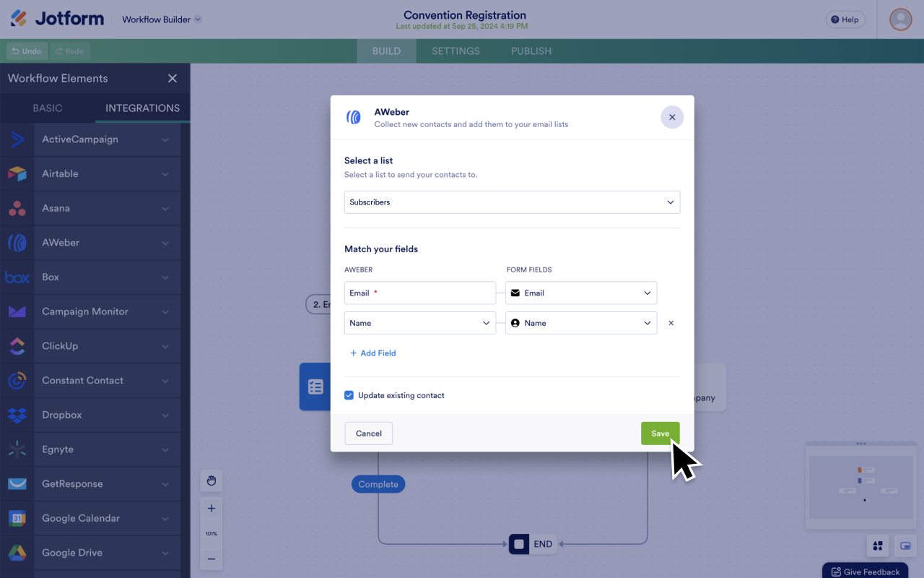This screenshot has height=578, width=924.
Task: Click the GetResponse integration icon
Action: (17, 484)
